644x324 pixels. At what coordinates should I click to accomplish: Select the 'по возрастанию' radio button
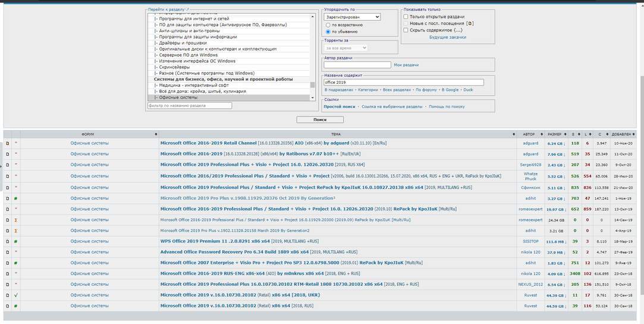pos(328,25)
